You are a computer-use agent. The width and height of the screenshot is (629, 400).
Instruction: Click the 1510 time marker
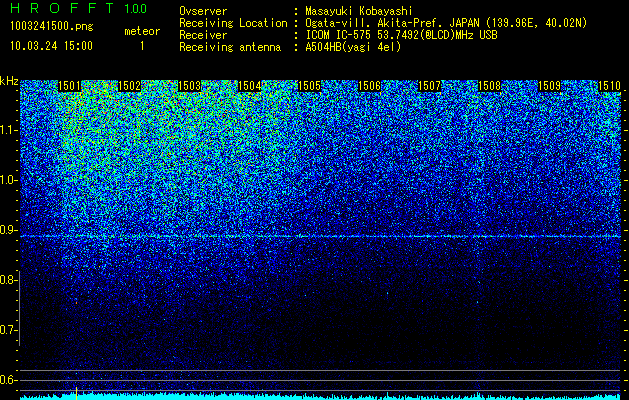pos(610,86)
